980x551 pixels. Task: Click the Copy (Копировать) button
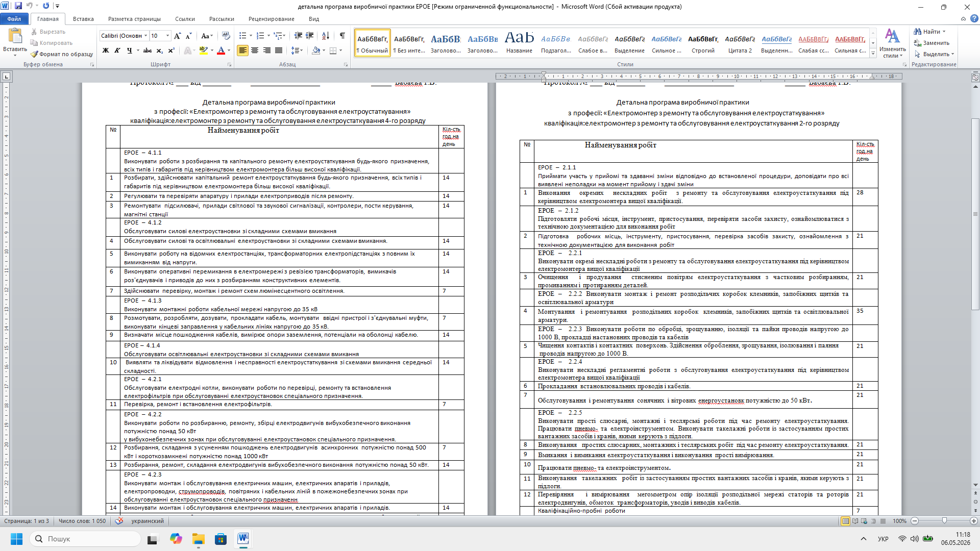coord(51,43)
